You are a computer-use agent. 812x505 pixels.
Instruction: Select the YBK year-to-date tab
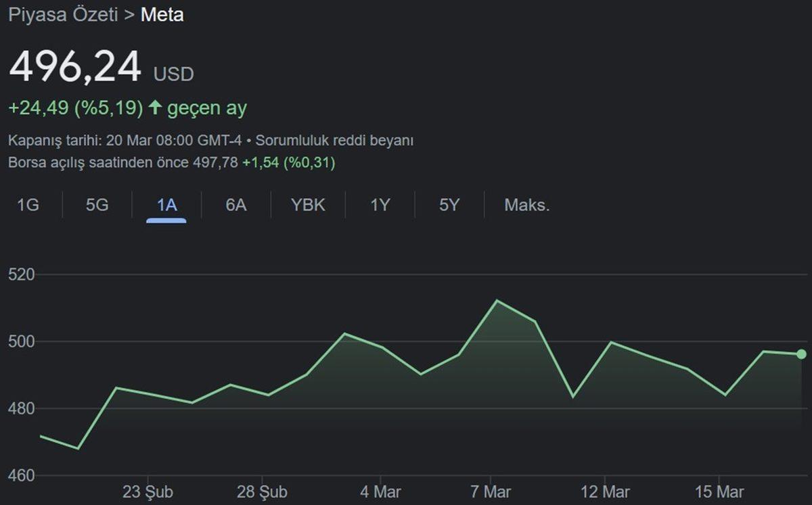[308, 206]
